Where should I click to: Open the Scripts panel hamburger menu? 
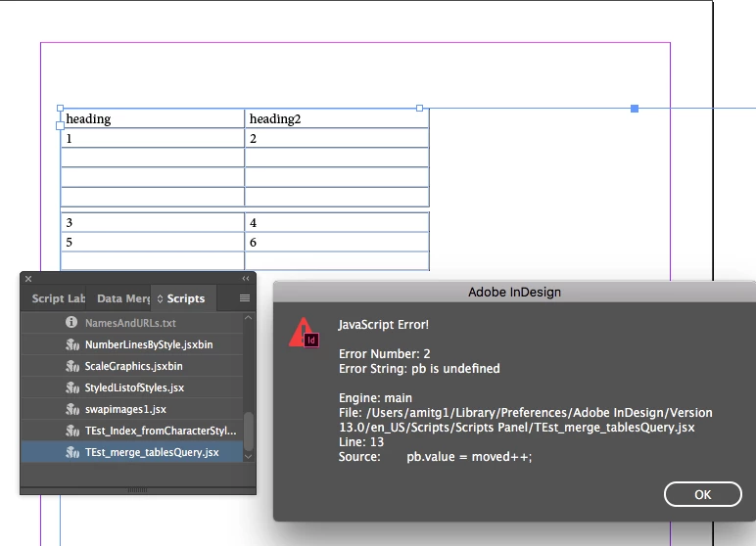245,298
